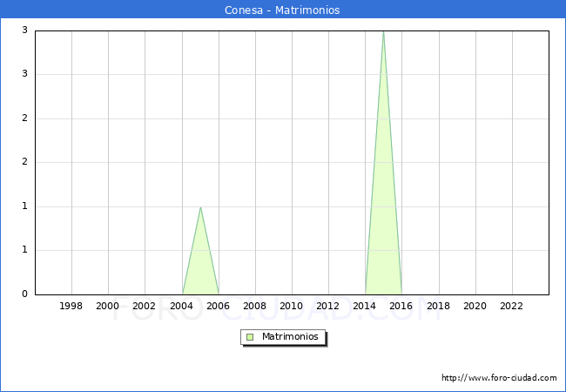The height and width of the screenshot is (392, 566).
Task: Click the 0 value on y-axis
Action: tap(24, 294)
